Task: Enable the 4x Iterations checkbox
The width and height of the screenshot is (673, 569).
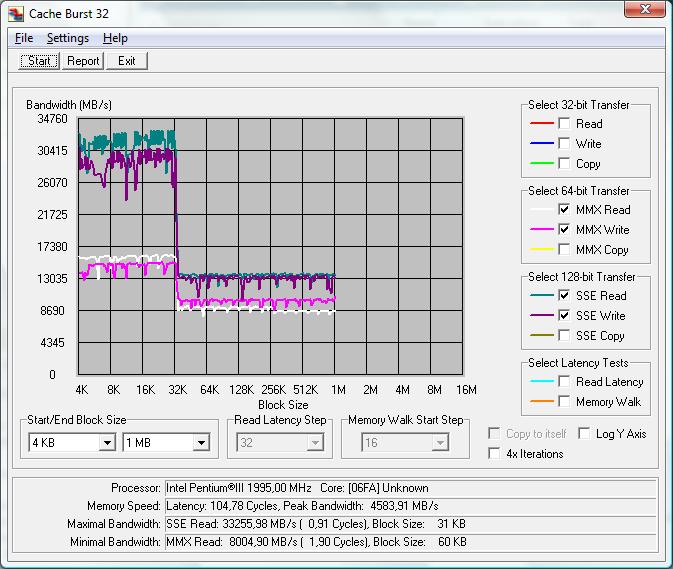Action: tap(495, 454)
